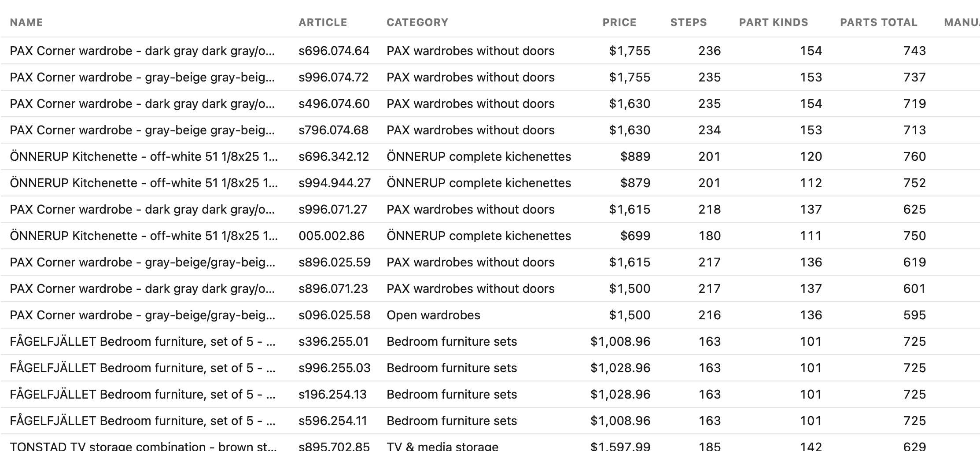Viewport: 980px width, 451px height.
Task: Click the $889 price cell
Action: click(635, 157)
